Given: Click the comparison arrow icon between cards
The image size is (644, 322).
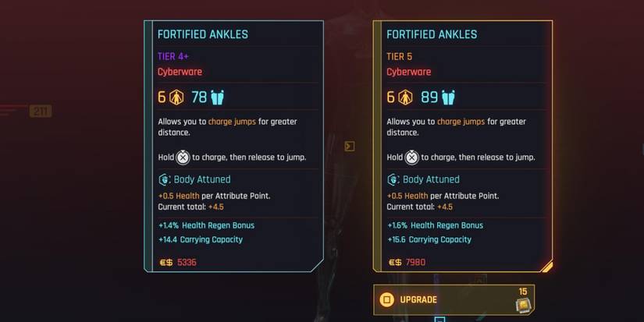Looking at the screenshot, I should (350, 146).
